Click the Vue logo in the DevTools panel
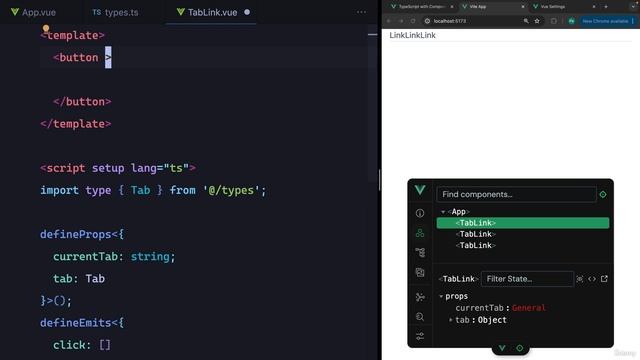The image size is (640, 360). click(420, 190)
